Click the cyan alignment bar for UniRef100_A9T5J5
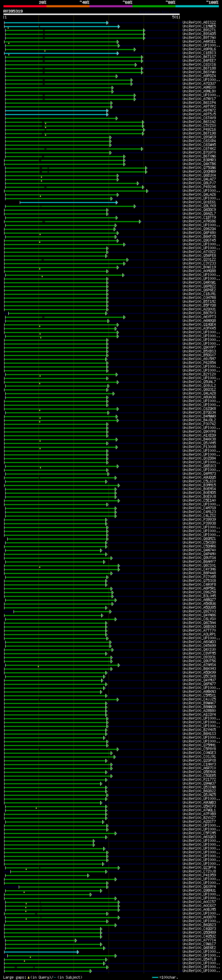222x980 pixels. [x=56, y=114]
